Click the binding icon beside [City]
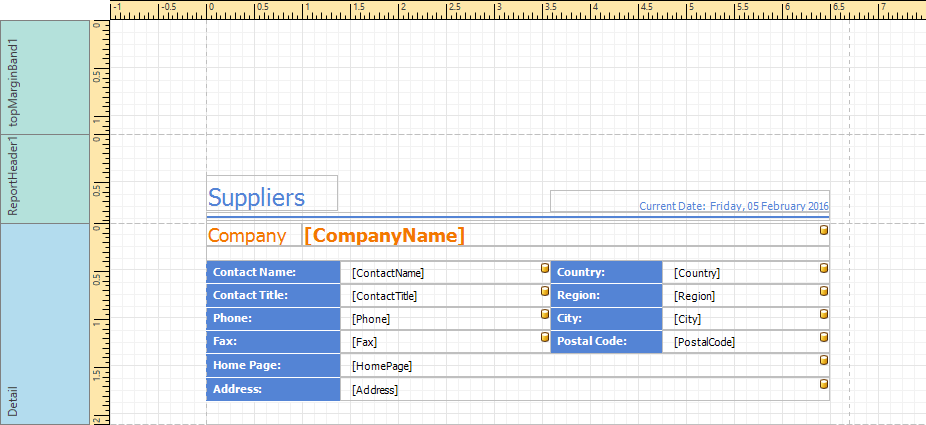The image size is (926, 425). [824, 314]
